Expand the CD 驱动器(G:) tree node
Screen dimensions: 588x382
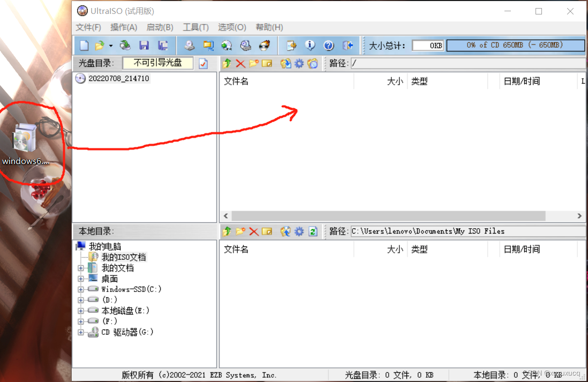(x=81, y=332)
